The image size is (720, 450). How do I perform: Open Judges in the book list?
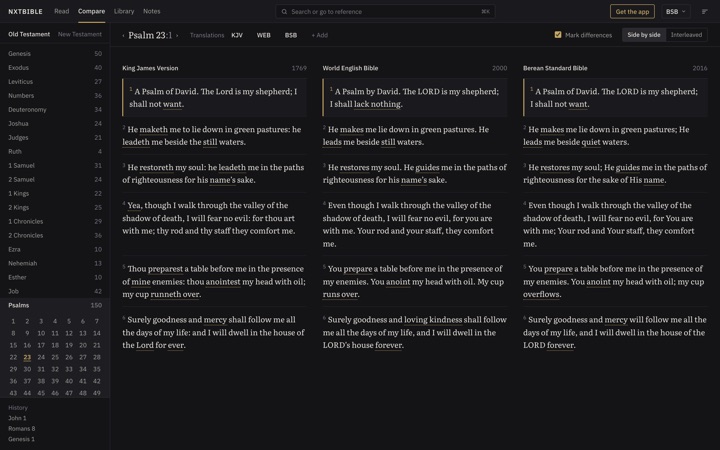[55, 137]
